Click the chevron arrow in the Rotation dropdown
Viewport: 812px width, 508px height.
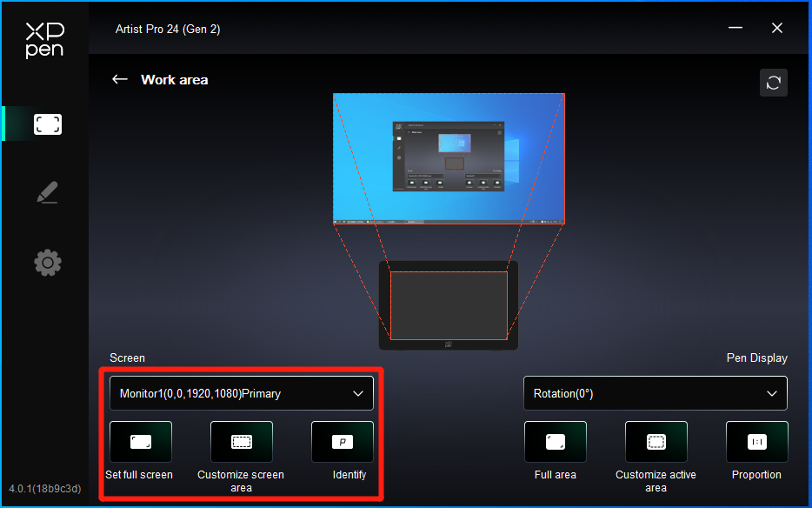772,393
